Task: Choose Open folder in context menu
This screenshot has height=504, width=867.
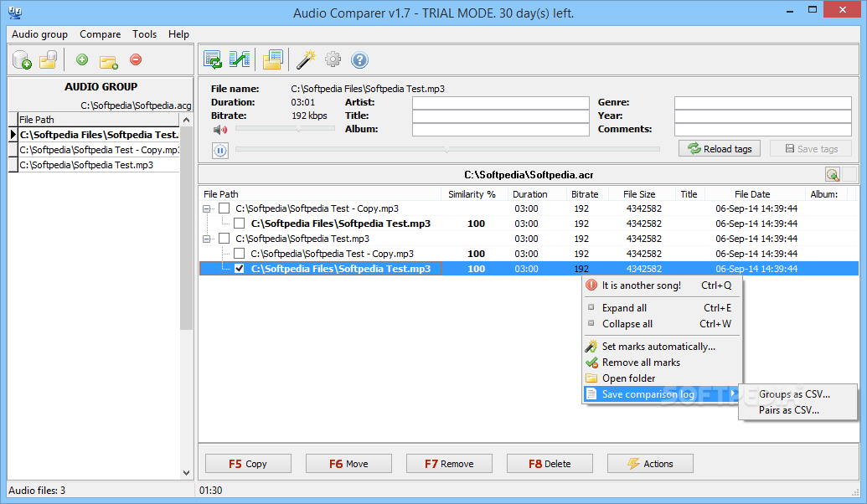Action: [x=662, y=378]
